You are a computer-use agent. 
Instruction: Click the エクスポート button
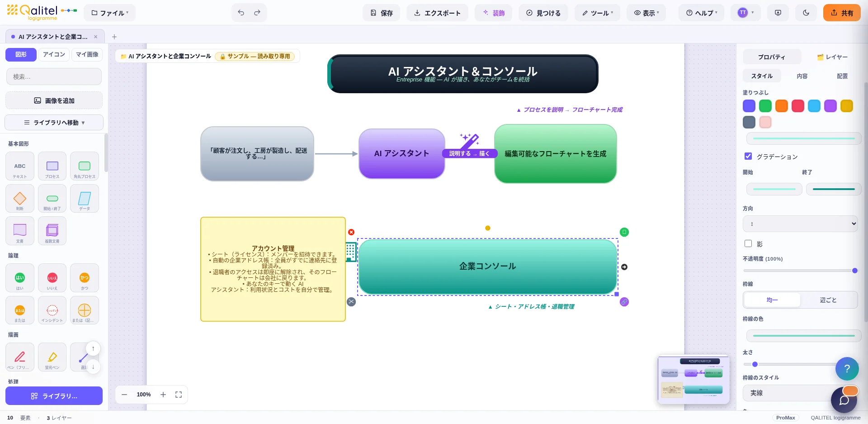(x=438, y=13)
